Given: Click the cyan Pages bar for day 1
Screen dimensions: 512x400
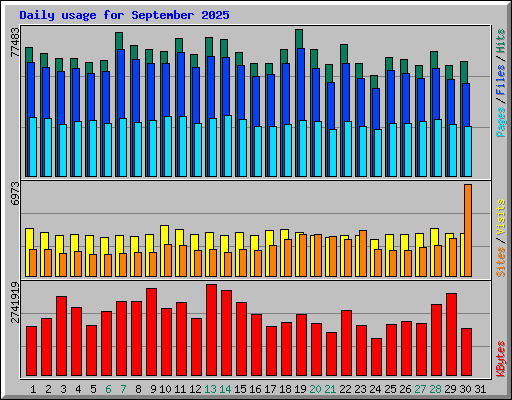Looking at the screenshot, I should tap(33, 147).
